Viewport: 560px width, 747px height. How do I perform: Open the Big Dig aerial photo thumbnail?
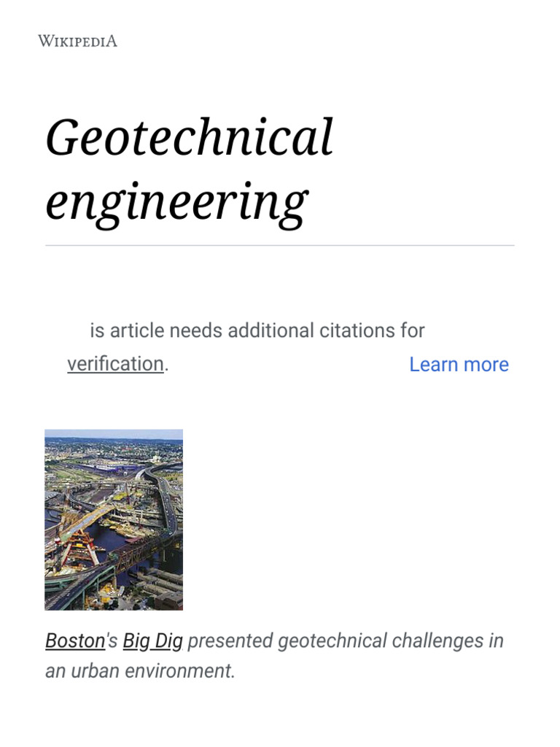(x=114, y=519)
